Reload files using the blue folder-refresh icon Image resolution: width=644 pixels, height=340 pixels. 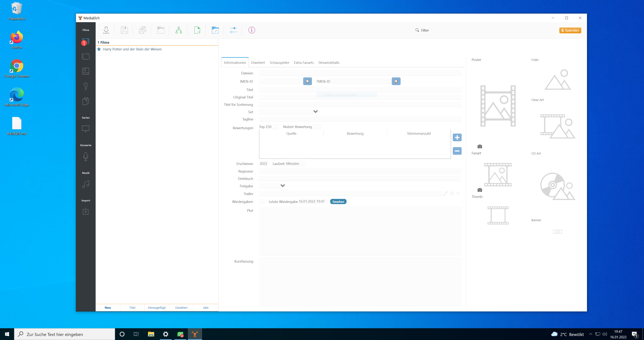tap(215, 30)
